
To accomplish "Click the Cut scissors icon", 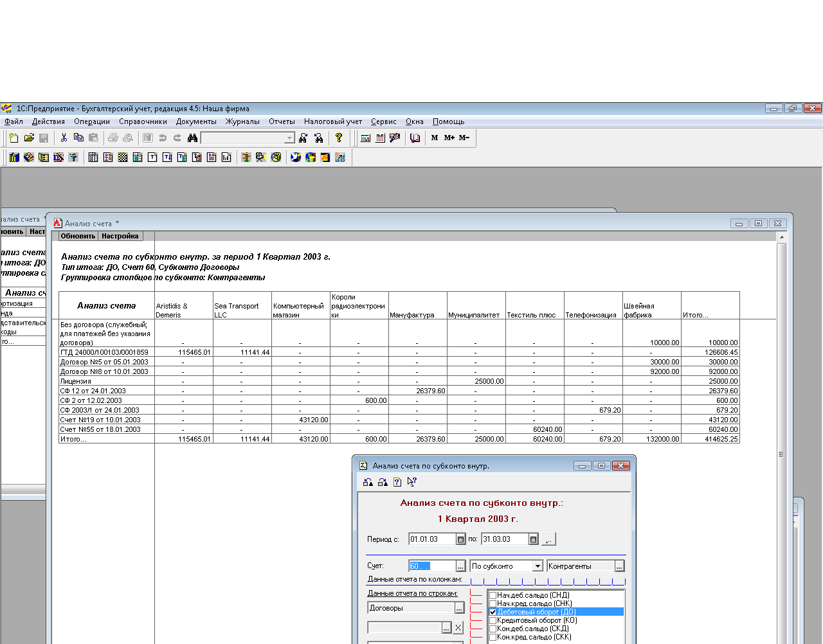I will [x=64, y=138].
